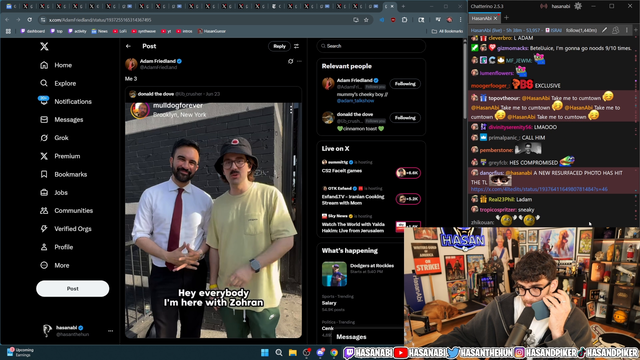This screenshot has height=360, width=640.
Task: Open Esfand.TV Iranian Cooking Stream
Action: pyautogui.click(x=371, y=196)
